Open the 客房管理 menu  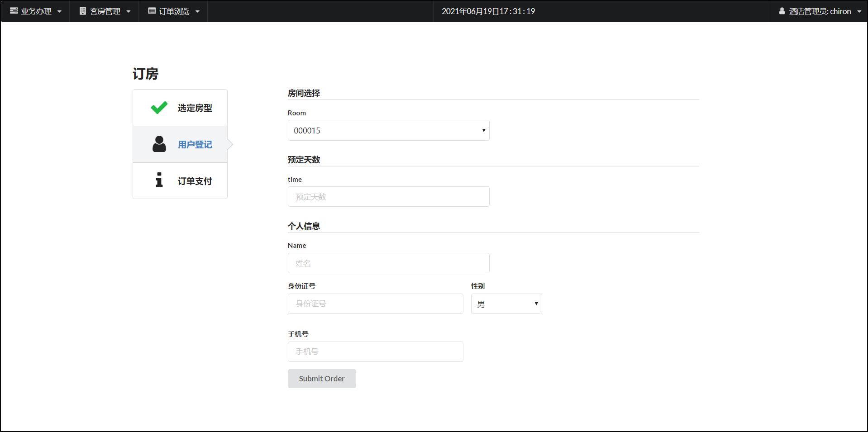[105, 11]
